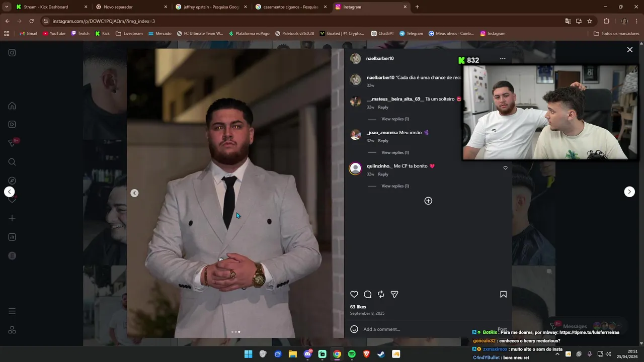Open Instagram search from sidebar magnifier
The height and width of the screenshot is (362, 644).
[x=12, y=162]
